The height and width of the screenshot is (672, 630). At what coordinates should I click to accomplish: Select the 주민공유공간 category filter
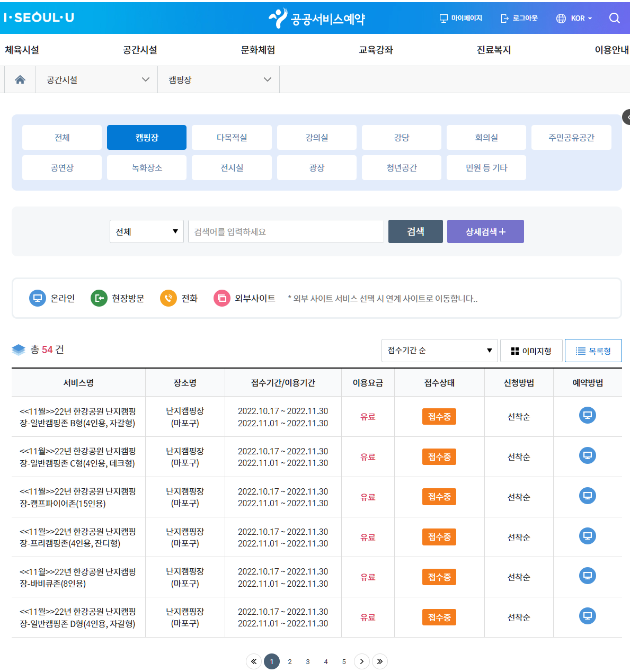coord(571,138)
